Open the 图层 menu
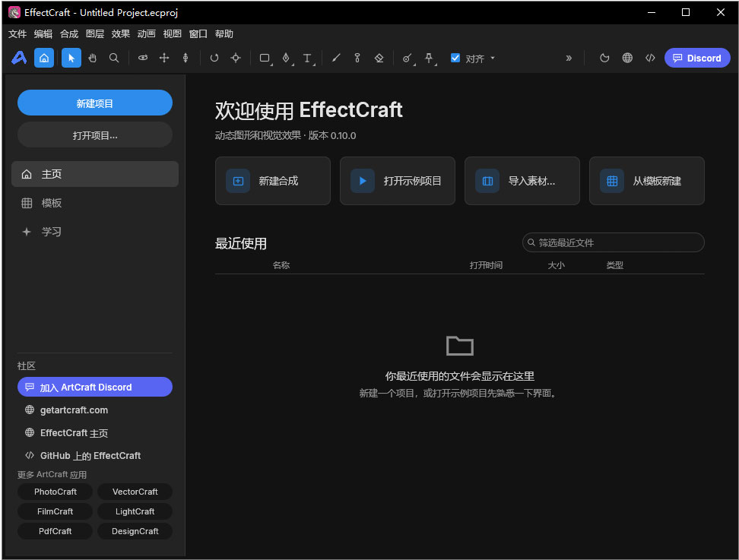 tap(95, 34)
